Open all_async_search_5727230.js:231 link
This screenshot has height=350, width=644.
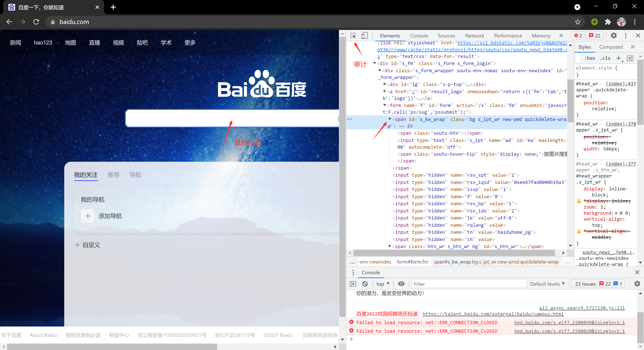click(582, 308)
